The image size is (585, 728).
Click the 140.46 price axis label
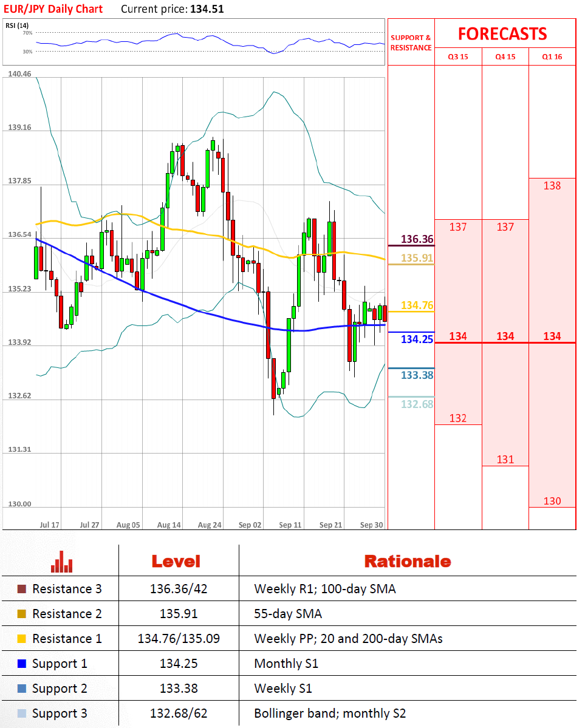point(19,74)
